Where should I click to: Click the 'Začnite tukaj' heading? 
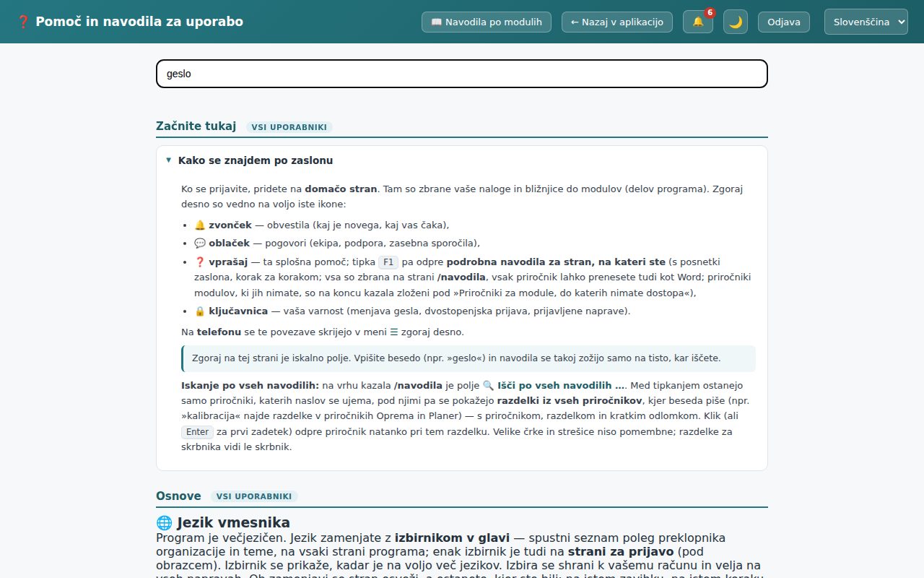(x=196, y=126)
